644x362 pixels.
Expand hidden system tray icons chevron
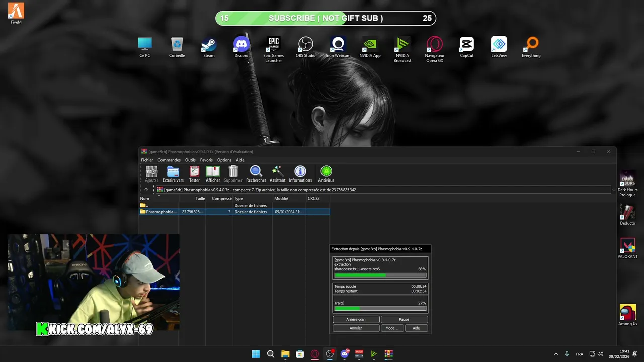[556, 354]
